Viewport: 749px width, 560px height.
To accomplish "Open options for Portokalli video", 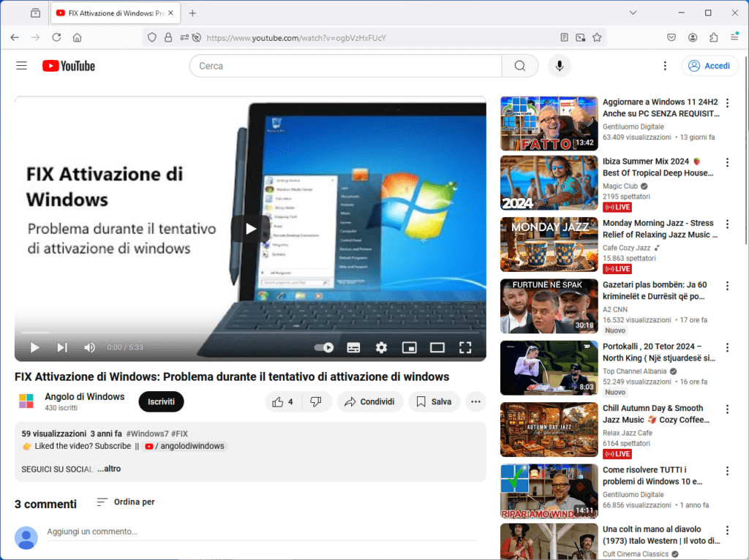I will (727, 347).
